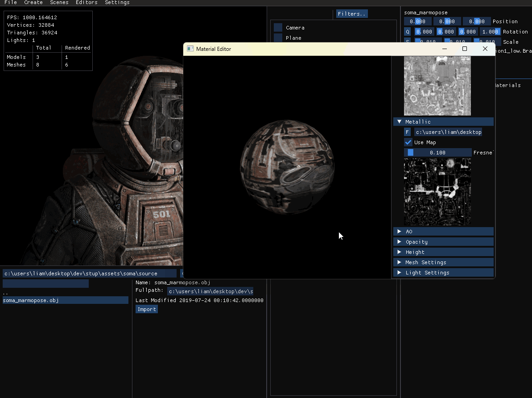Maximize the Material Editor window

[464, 49]
